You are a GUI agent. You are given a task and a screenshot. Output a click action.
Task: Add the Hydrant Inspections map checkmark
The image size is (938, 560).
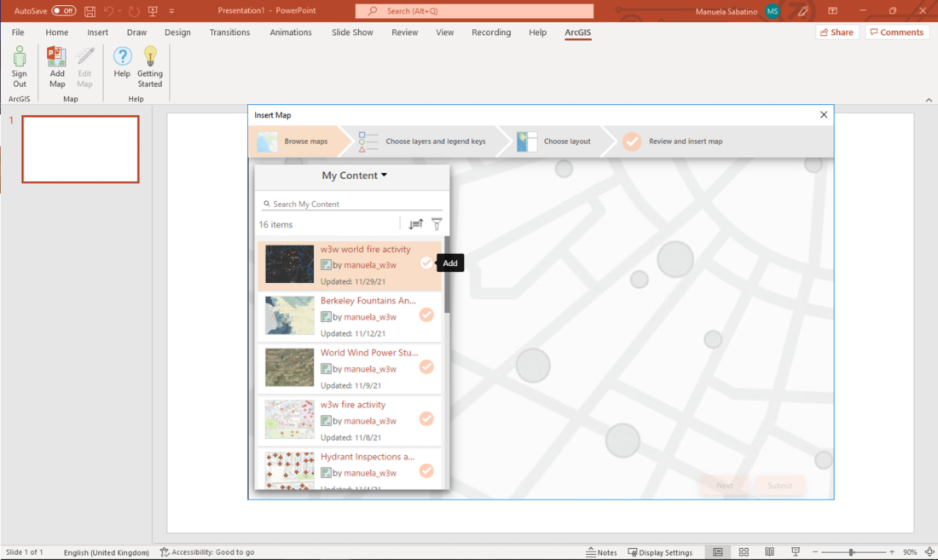426,471
